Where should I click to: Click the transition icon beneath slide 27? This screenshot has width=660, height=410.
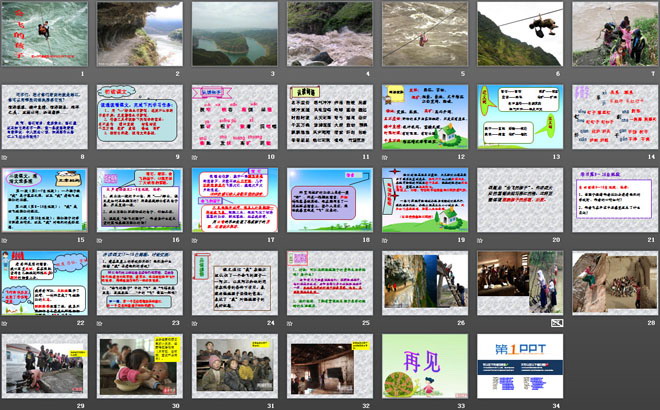click(x=557, y=323)
